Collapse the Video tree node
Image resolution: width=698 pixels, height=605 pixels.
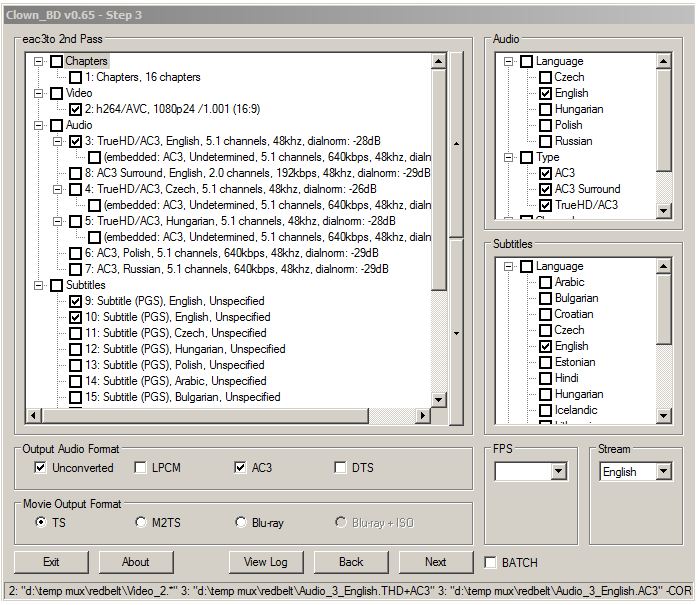pyautogui.click(x=39, y=93)
